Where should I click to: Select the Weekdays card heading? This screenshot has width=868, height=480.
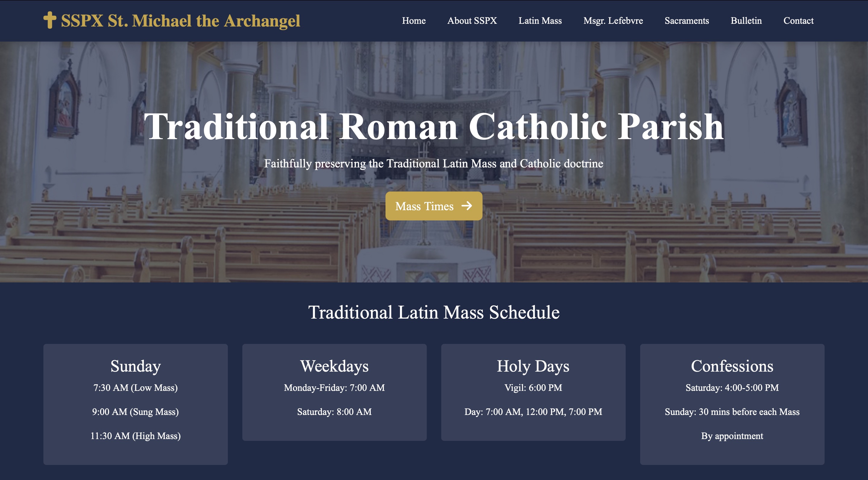click(x=334, y=366)
